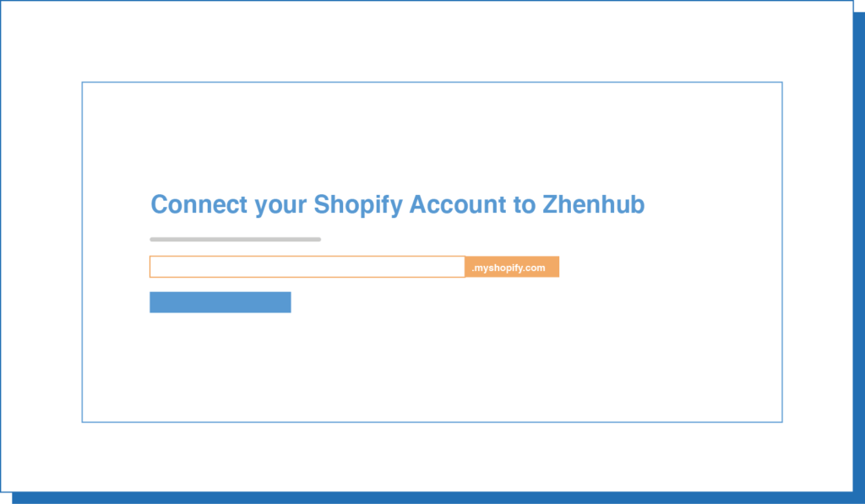Click empty space right of the blue button
This screenshot has height=504, width=865.
coord(536,302)
